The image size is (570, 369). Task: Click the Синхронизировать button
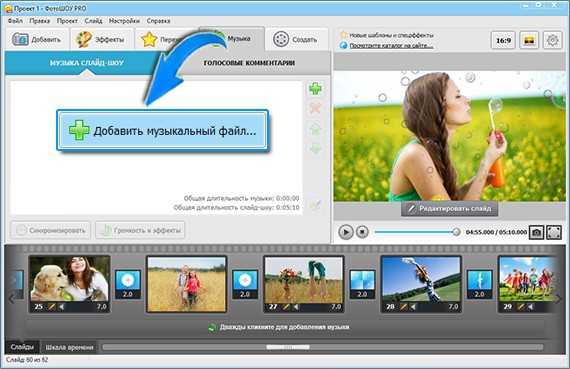coord(51,230)
